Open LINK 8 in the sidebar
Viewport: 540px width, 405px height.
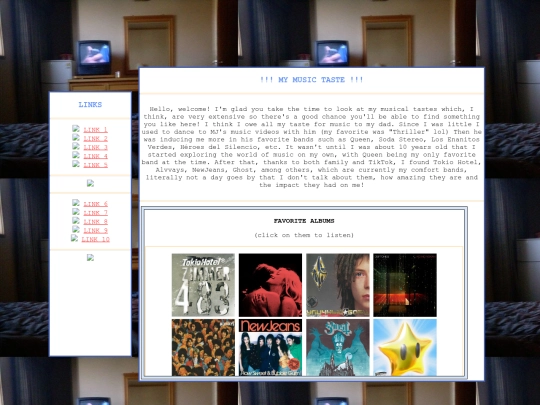pos(95,221)
